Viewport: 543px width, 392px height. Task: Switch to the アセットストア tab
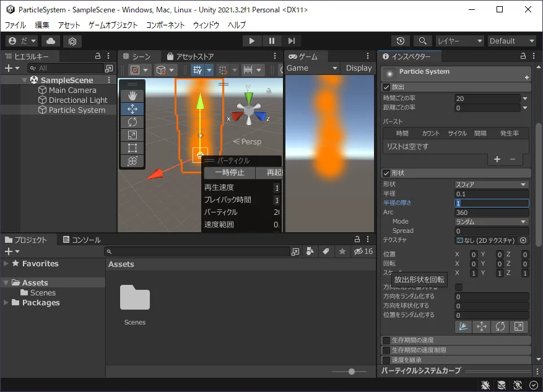190,56
